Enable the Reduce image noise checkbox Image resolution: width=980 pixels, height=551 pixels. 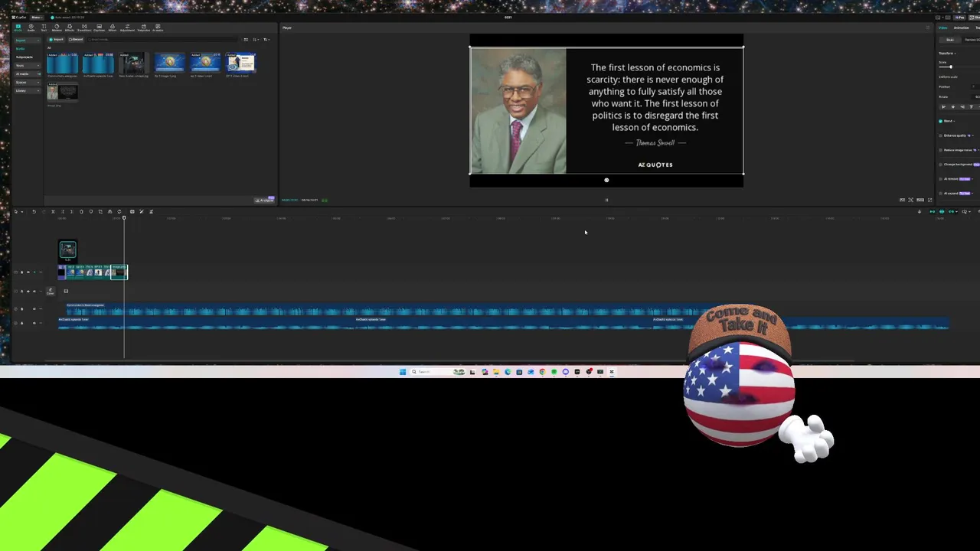[x=940, y=150]
